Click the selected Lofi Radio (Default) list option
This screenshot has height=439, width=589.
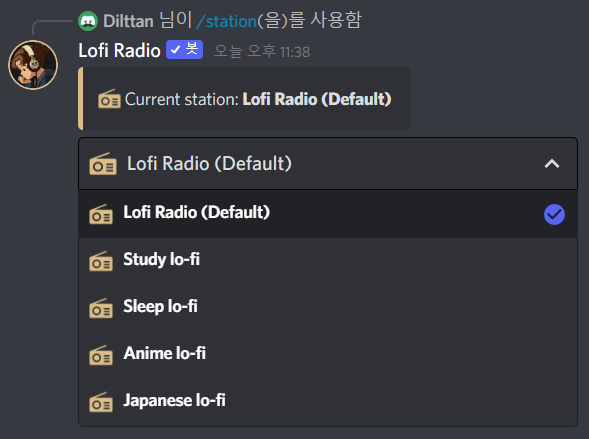328,214
